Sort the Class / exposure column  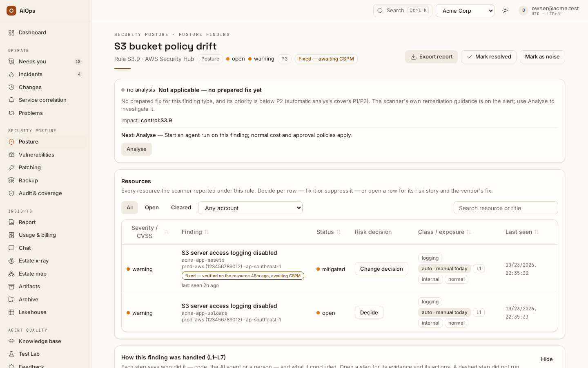445,232
